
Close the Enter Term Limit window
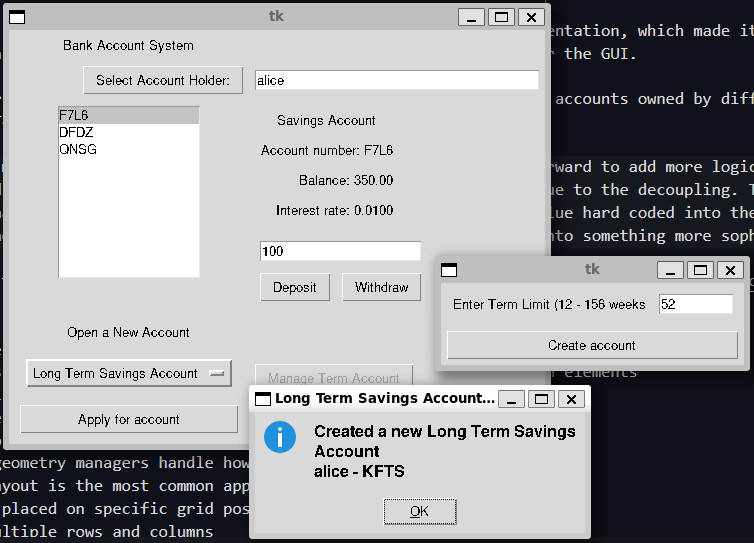(731, 270)
